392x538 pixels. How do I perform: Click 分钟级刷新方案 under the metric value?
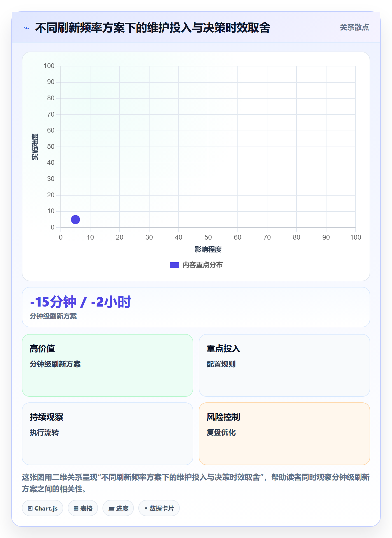tap(53, 316)
